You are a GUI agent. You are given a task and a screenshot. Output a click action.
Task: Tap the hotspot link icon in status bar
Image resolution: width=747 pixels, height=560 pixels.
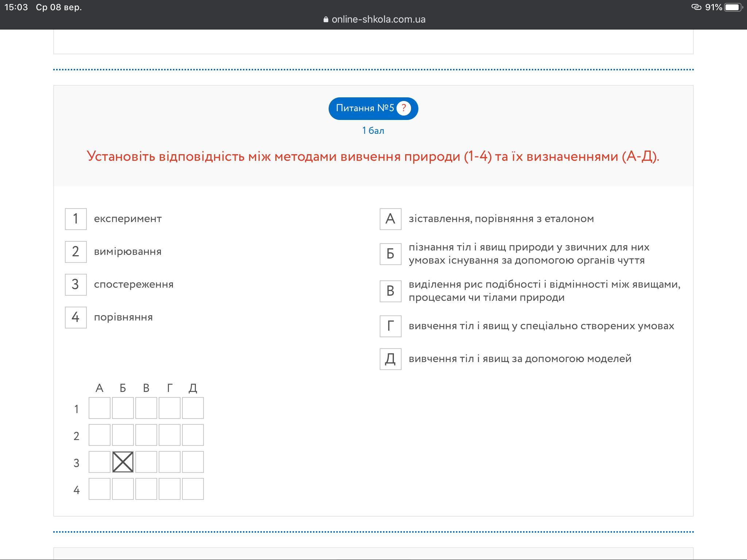tap(696, 7)
